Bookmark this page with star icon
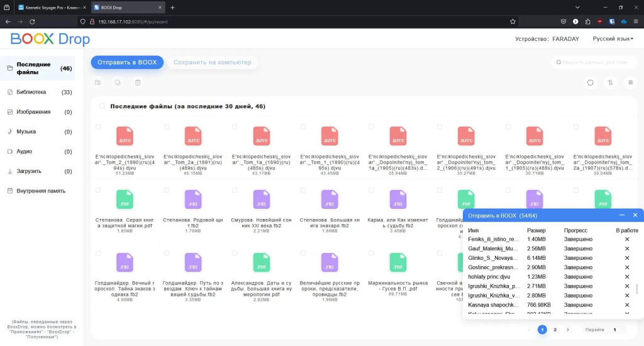 513,22
